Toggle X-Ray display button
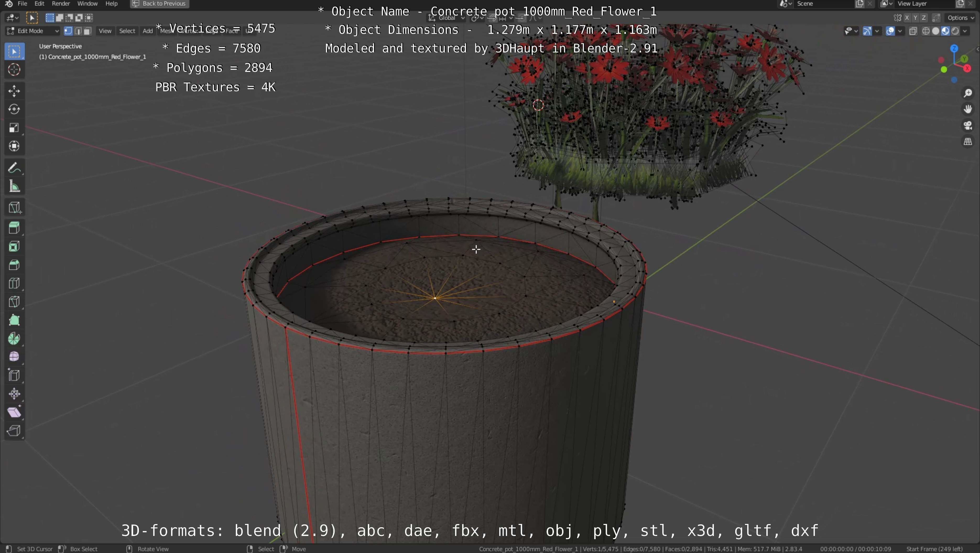 913,31
